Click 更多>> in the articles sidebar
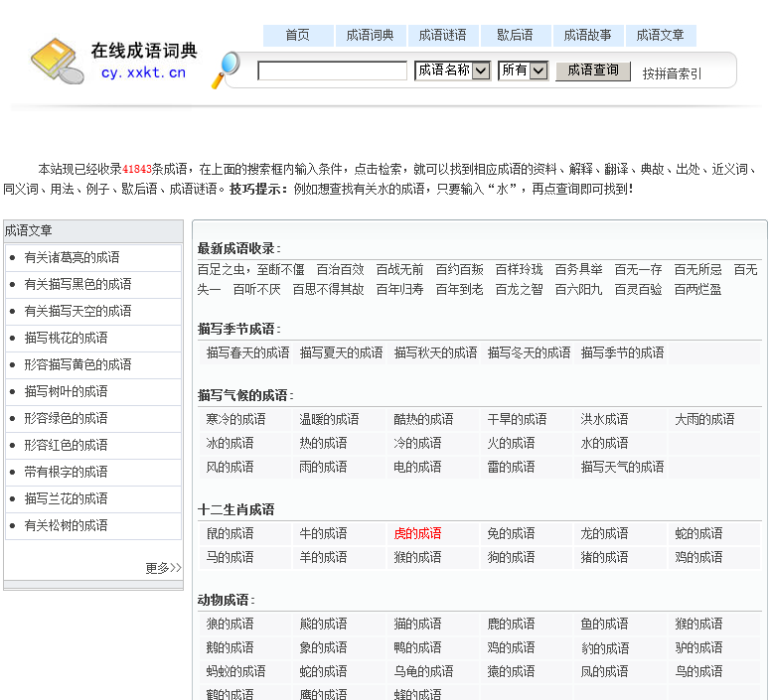Viewport: 771px width, 700px height. tap(163, 568)
